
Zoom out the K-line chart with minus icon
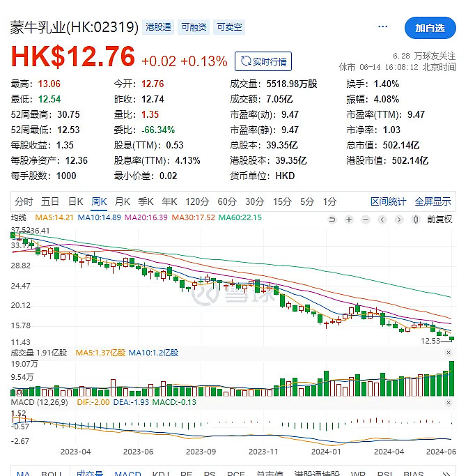[x=366, y=219]
